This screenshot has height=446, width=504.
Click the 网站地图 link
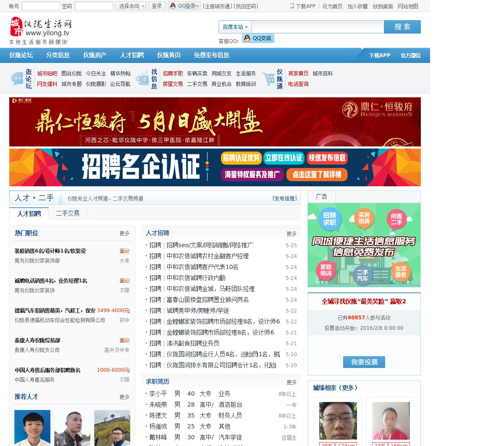[408, 6]
